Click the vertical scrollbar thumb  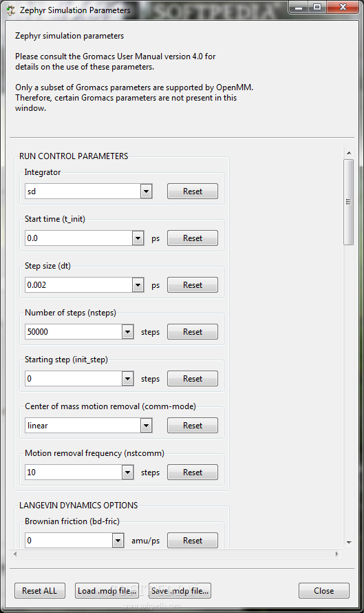pos(348,202)
